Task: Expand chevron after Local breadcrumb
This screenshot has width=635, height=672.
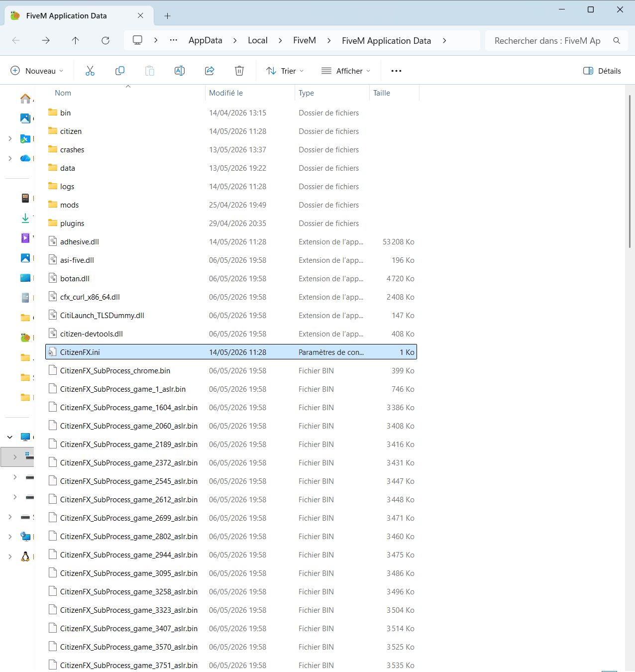Action: point(280,40)
